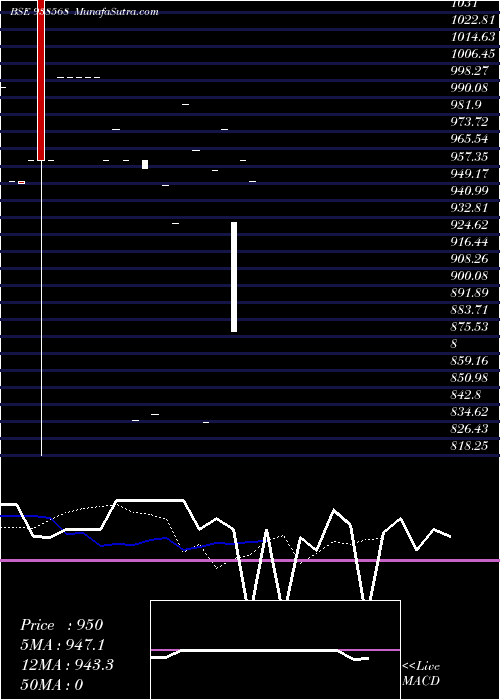Click the 924.62 price axis label
Viewport: 500px width, 700px height.
coord(470,225)
